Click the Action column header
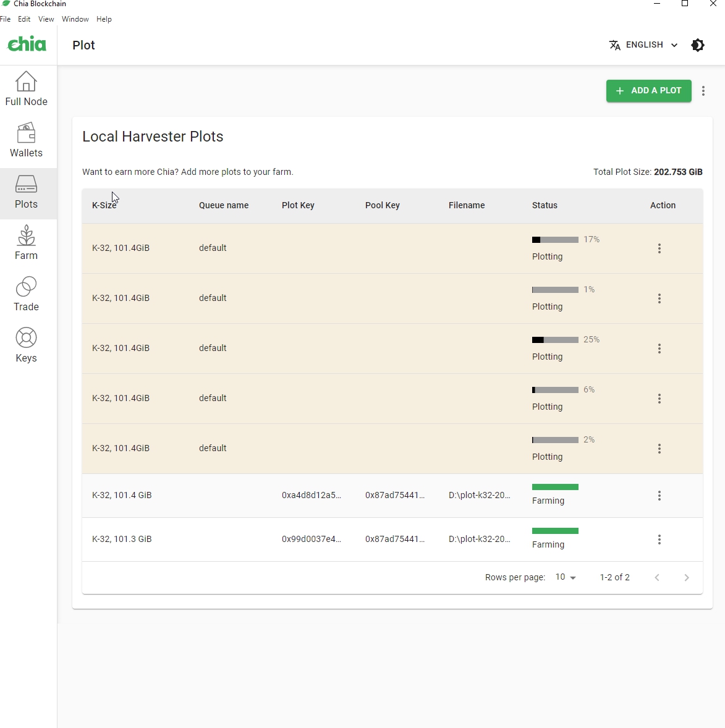This screenshot has width=725, height=728. 663,205
